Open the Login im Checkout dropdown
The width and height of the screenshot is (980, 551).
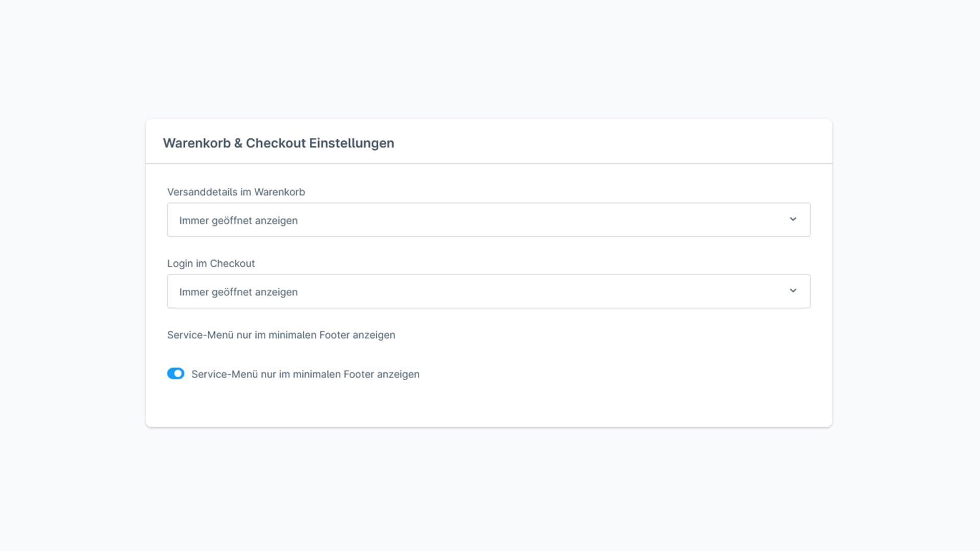[x=488, y=291]
